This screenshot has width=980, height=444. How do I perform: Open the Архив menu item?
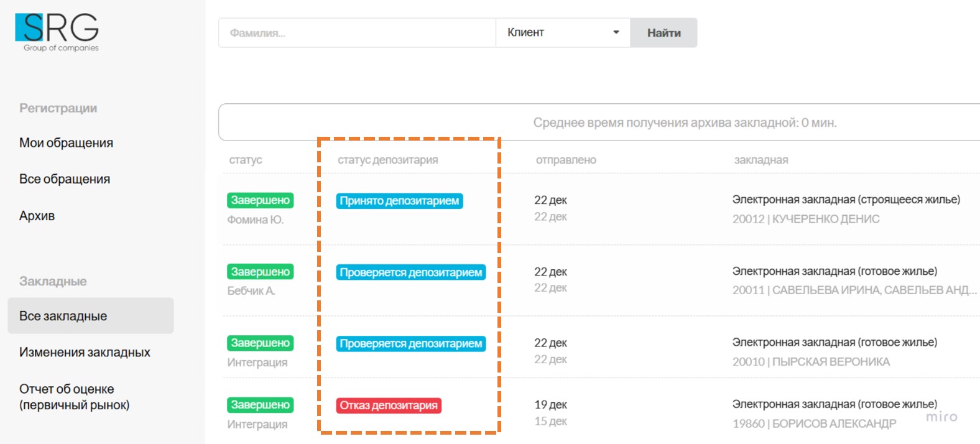tap(37, 216)
